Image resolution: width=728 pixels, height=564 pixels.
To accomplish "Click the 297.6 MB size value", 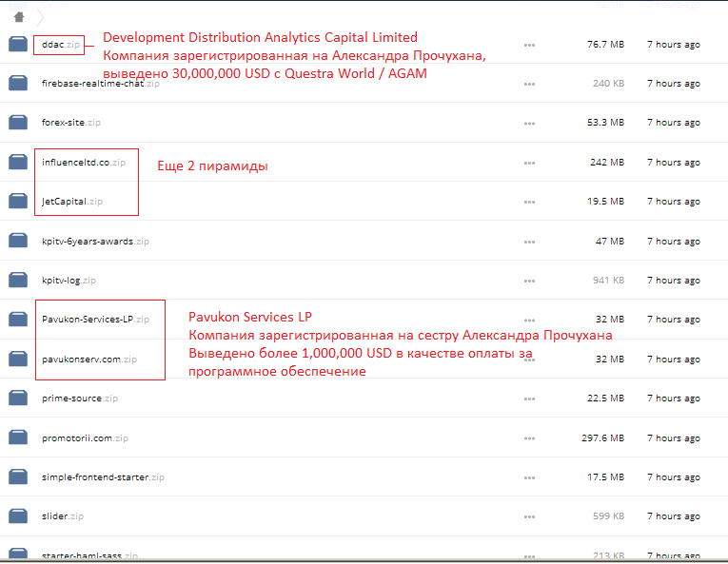I will [x=602, y=438].
